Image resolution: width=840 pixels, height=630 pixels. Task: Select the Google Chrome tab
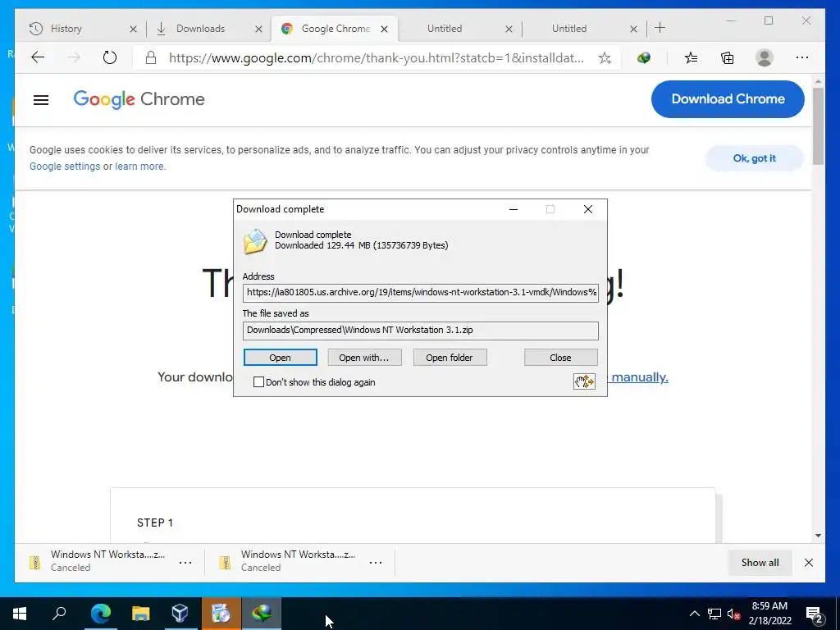click(x=336, y=29)
